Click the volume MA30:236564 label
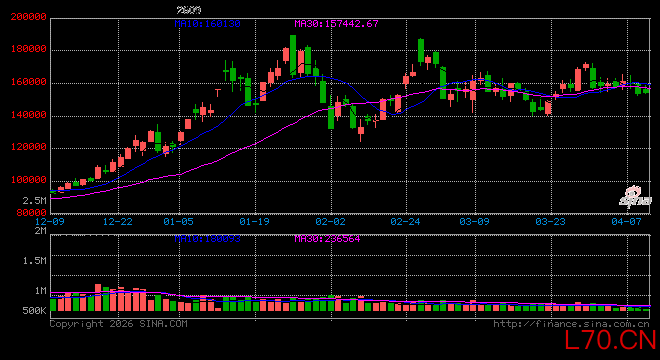 [327, 239]
